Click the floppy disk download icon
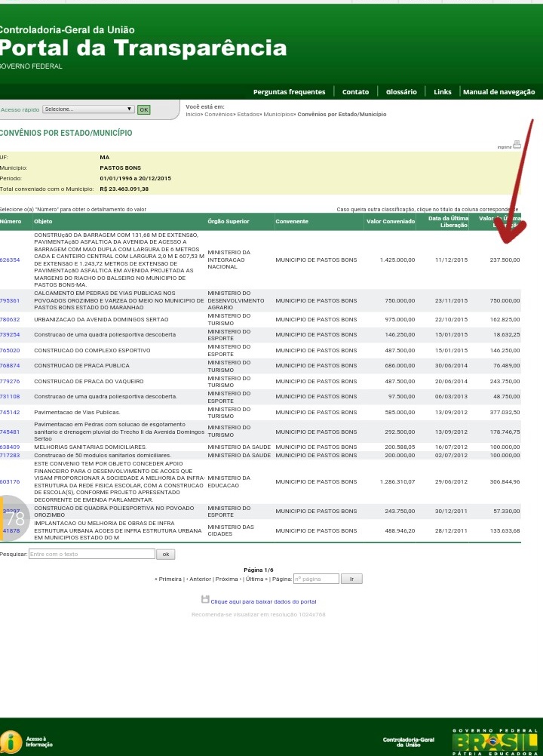This screenshot has height=756, width=543. (205, 599)
